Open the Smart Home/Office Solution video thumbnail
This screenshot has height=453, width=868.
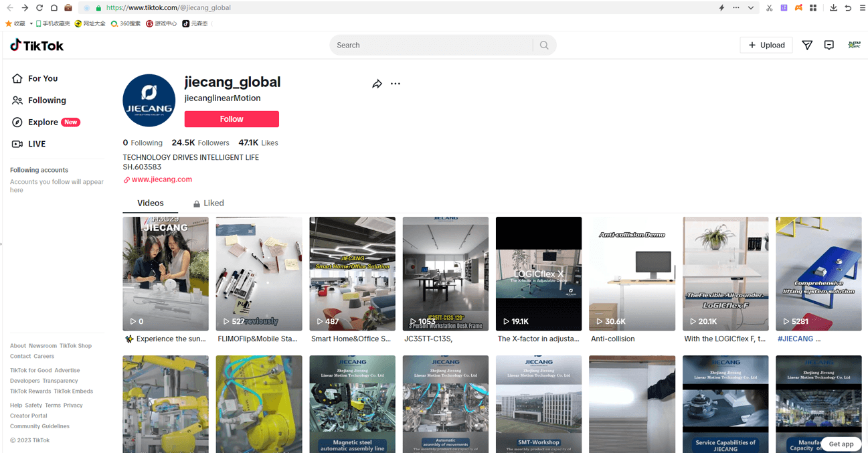352,274
